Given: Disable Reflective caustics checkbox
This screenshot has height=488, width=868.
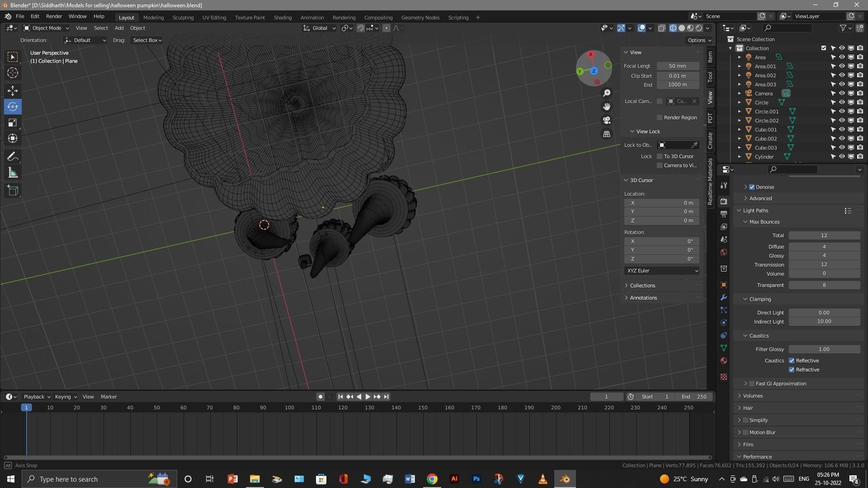Looking at the screenshot, I should [792, 361].
